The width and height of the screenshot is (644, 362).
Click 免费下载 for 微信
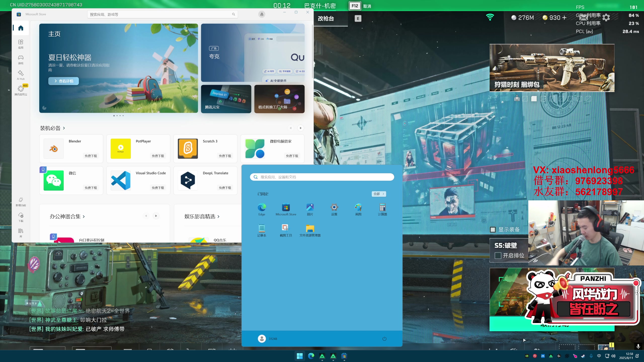tap(91, 188)
